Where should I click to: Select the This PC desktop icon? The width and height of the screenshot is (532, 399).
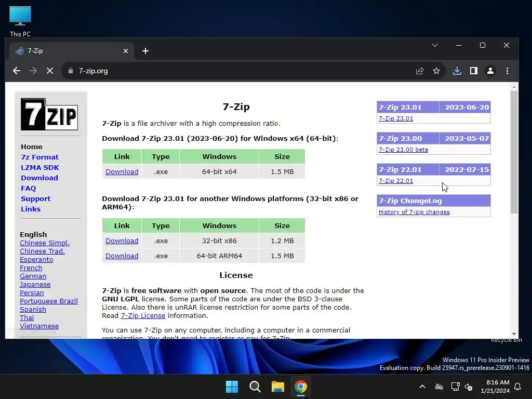tap(20, 21)
